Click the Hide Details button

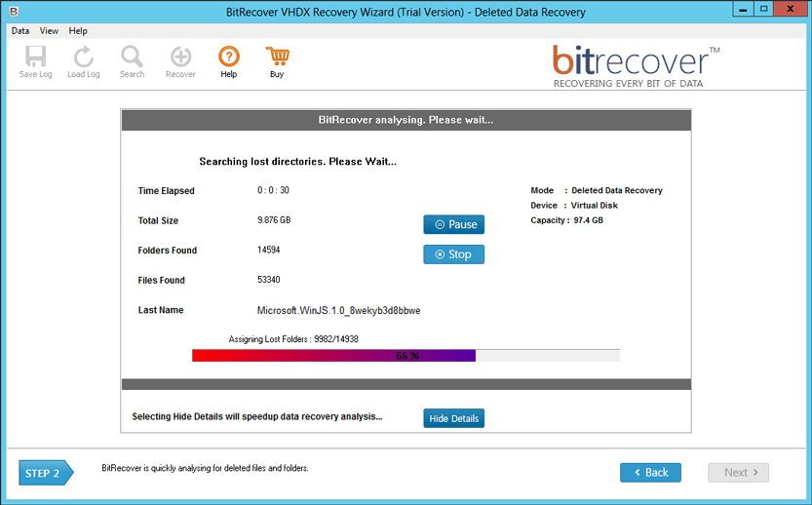453,418
